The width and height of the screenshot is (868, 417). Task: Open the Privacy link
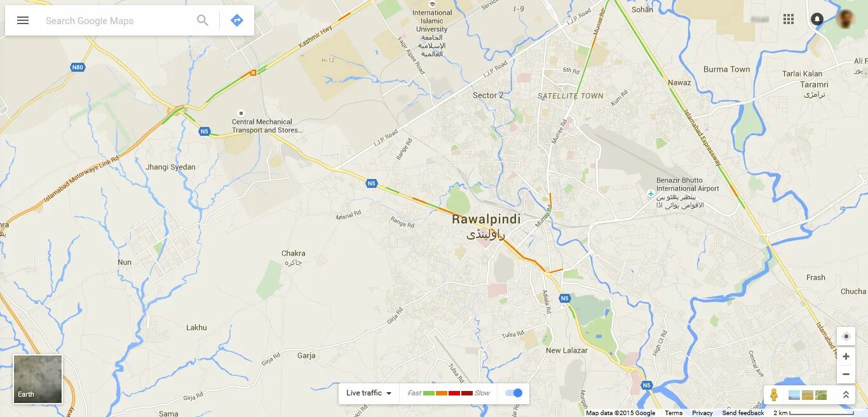point(702,413)
